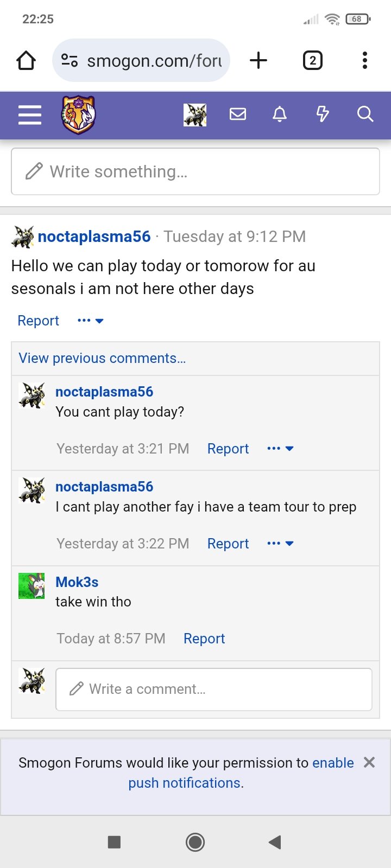Report the comment by Mok3s
Image resolution: width=391 pixels, height=868 pixels.
click(x=204, y=639)
